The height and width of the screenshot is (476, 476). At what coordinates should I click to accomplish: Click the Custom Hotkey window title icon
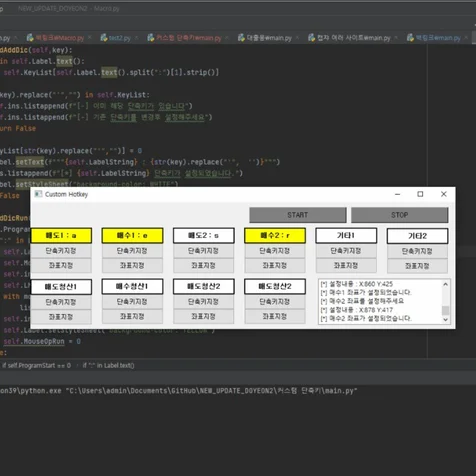pyautogui.click(x=38, y=194)
